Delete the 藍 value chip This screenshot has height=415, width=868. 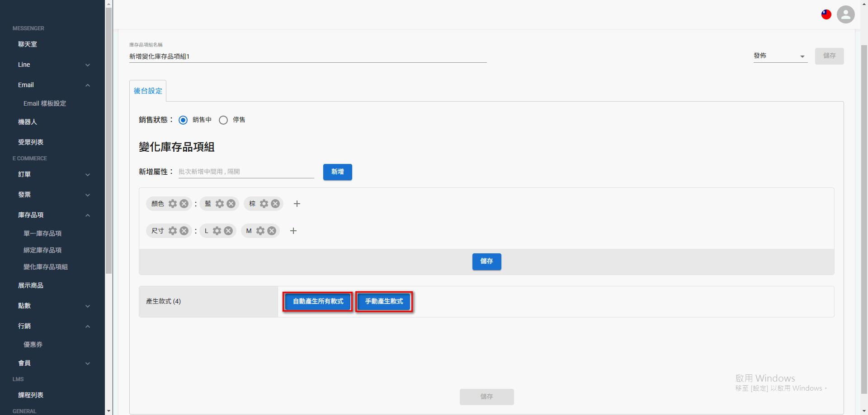[x=231, y=204]
